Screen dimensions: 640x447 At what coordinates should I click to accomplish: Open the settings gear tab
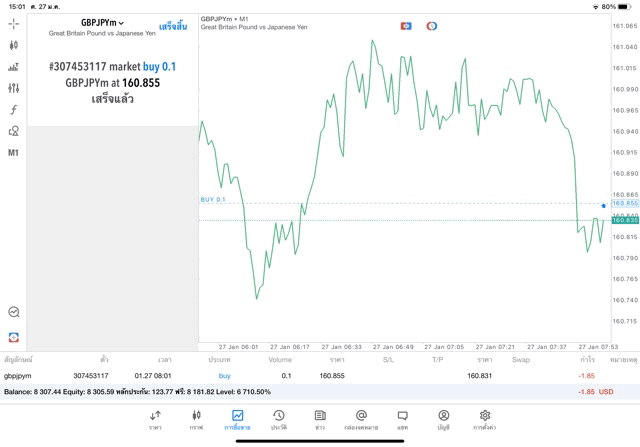click(x=484, y=420)
